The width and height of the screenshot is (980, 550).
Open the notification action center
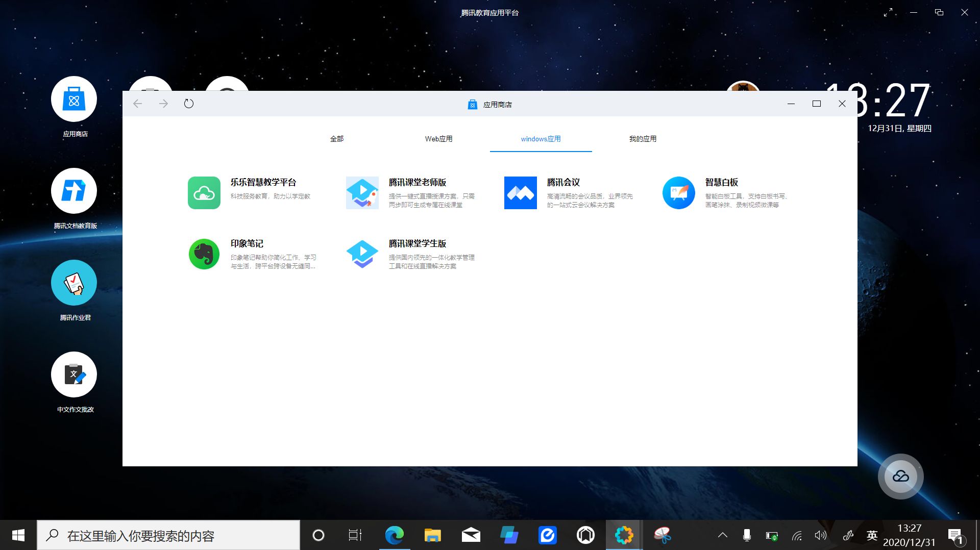(x=956, y=536)
